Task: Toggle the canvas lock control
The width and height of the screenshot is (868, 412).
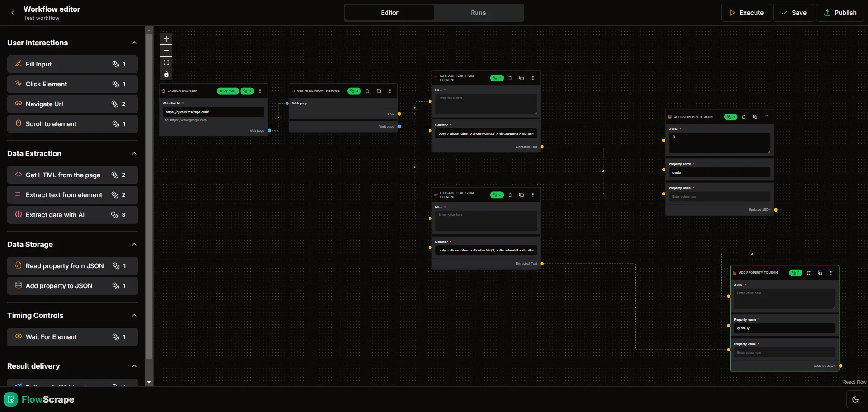Action: (166, 74)
